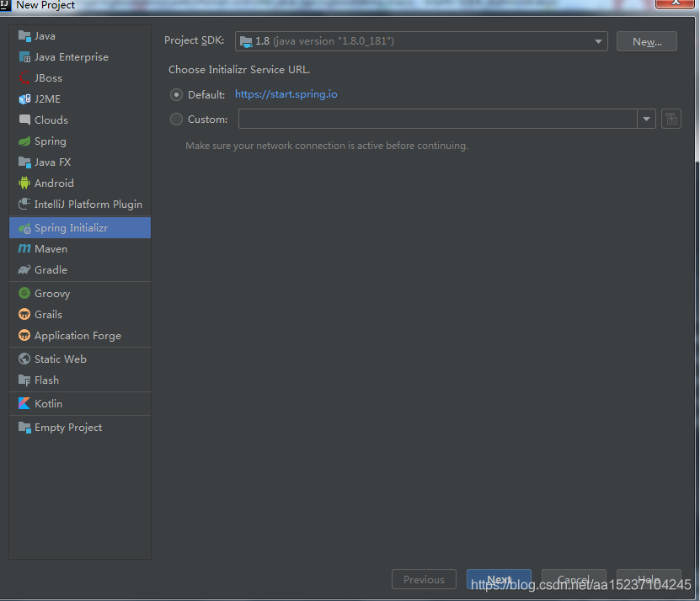The height and width of the screenshot is (601, 700).
Task: Click the icon button beside Custom URL field
Action: pos(671,119)
